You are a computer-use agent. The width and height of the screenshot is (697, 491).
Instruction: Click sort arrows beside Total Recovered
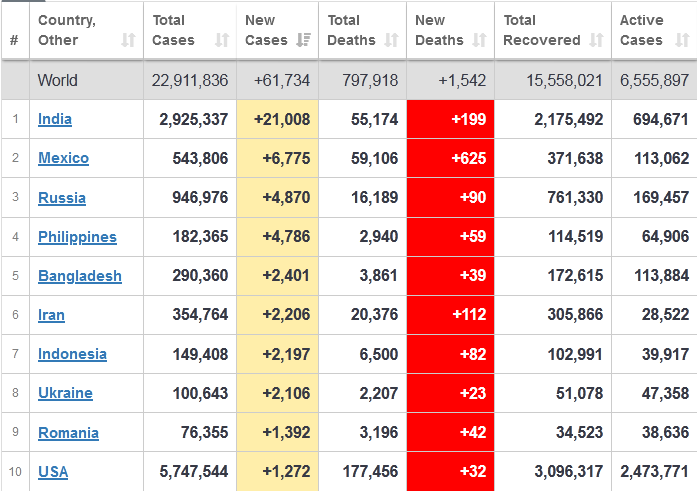(x=597, y=40)
